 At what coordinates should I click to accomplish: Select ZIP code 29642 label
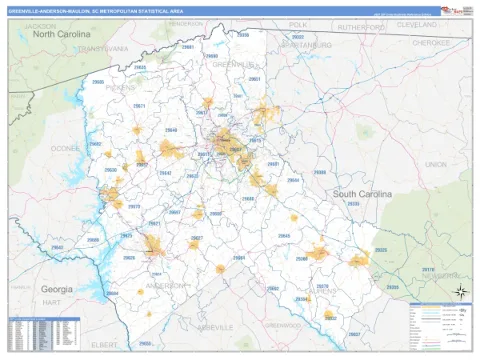[x=165, y=173]
